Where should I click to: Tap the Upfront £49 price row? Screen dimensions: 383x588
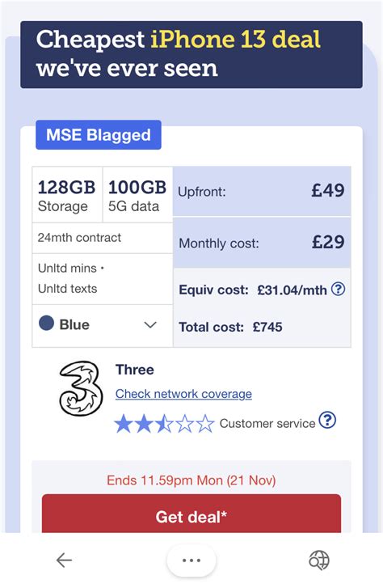pos(262,192)
